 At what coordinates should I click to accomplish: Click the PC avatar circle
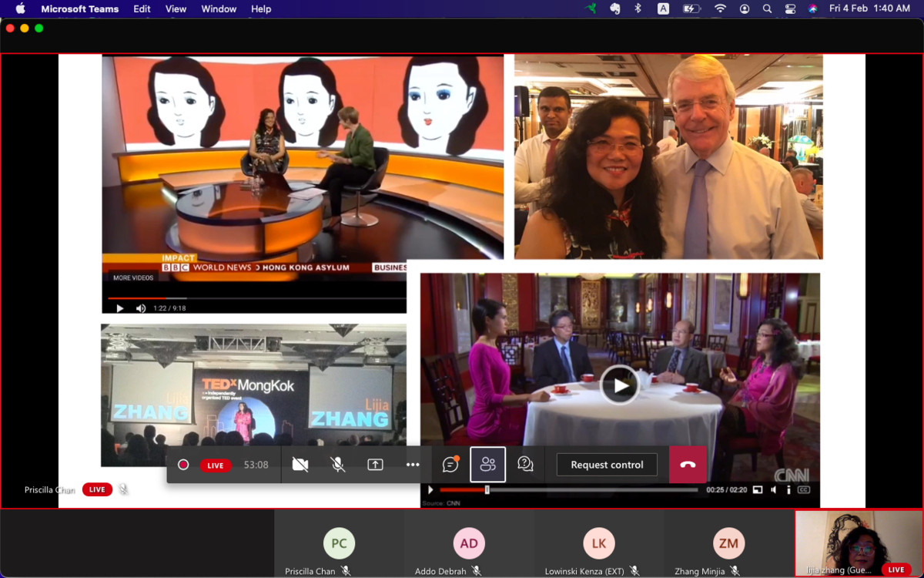[339, 543]
